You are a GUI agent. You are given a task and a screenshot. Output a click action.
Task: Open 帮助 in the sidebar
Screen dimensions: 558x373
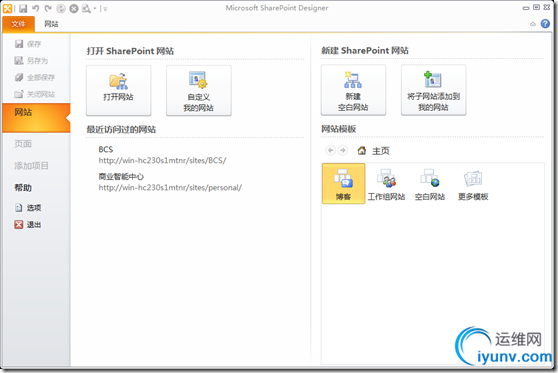coord(23,188)
